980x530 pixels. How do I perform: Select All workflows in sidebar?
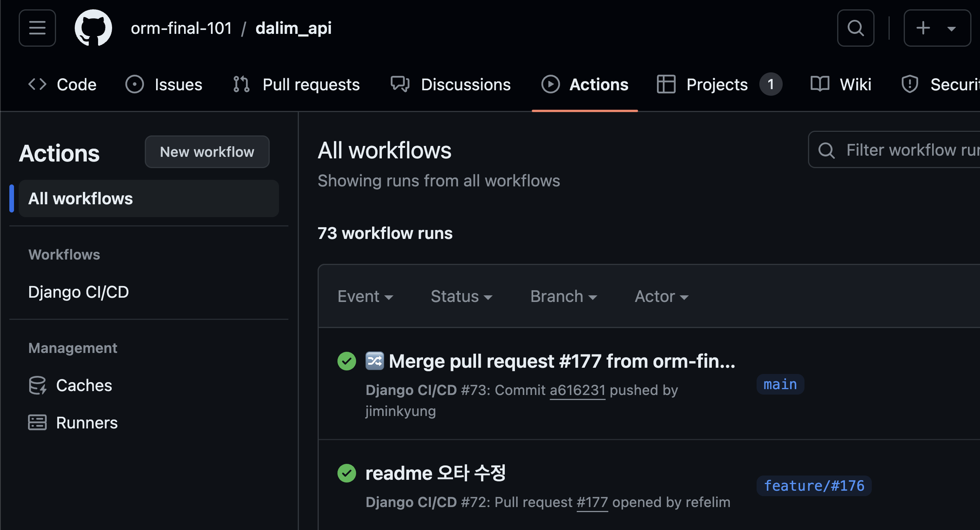149,198
